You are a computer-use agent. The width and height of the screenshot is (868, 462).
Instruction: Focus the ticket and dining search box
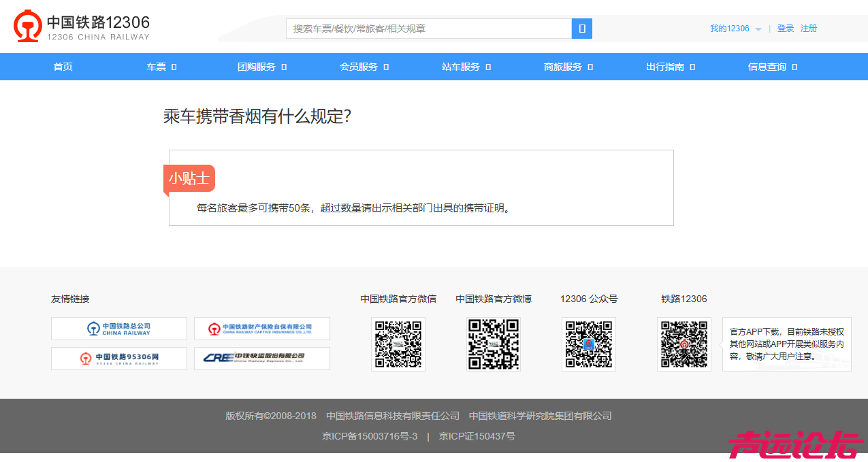click(429, 29)
